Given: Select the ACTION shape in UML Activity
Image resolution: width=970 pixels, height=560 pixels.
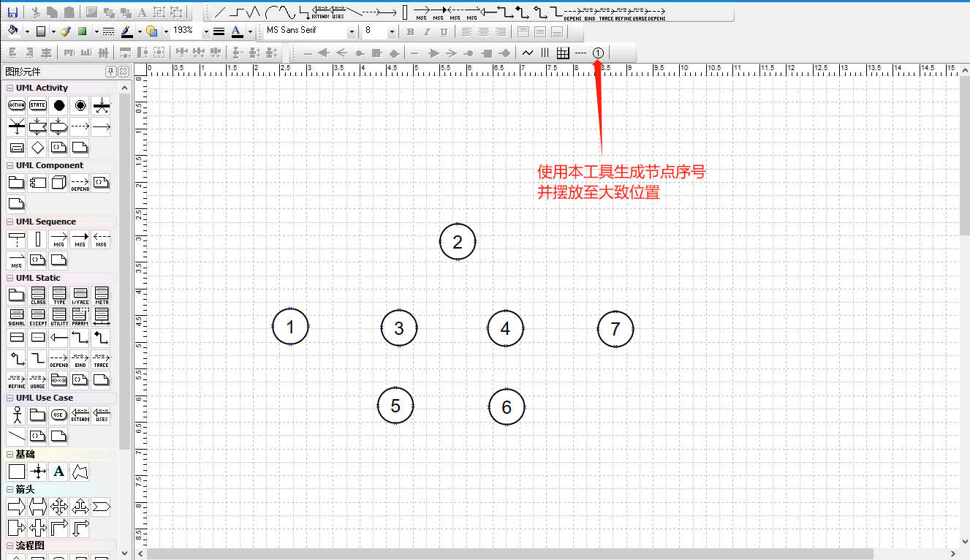Looking at the screenshot, I should click(16, 105).
